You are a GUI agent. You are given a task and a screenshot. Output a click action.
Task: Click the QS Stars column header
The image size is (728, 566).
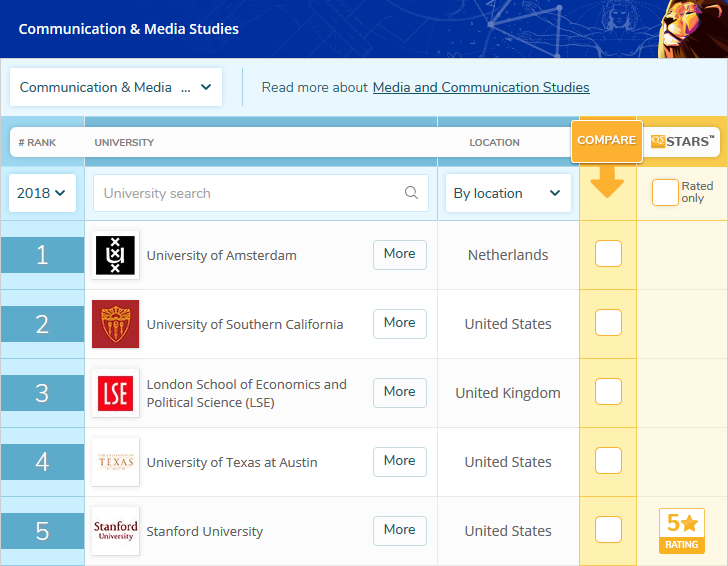coord(682,142)
